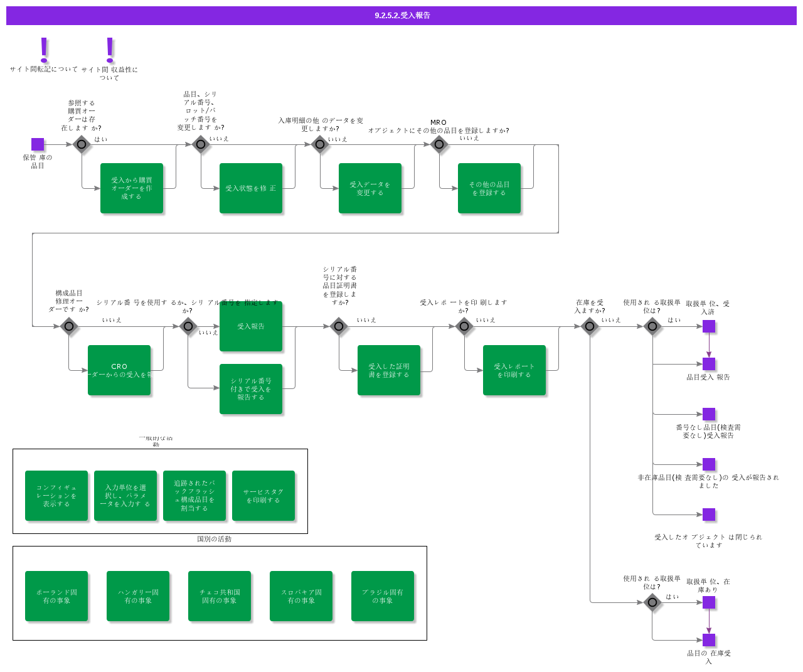Open activity 受入した証明書を登録する
Viewport: 803px width, 672px height.
click(x=389, y=370)
